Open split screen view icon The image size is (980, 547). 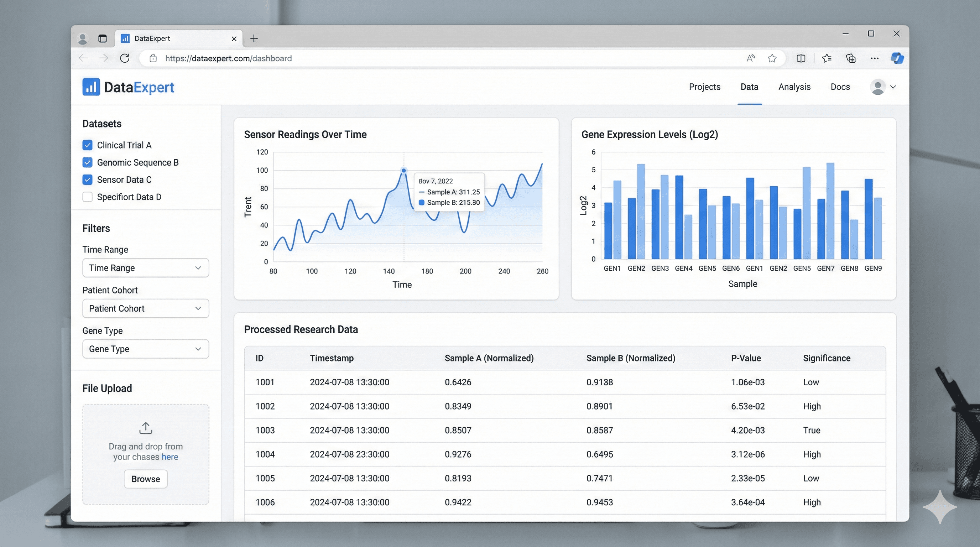[801, 58]
